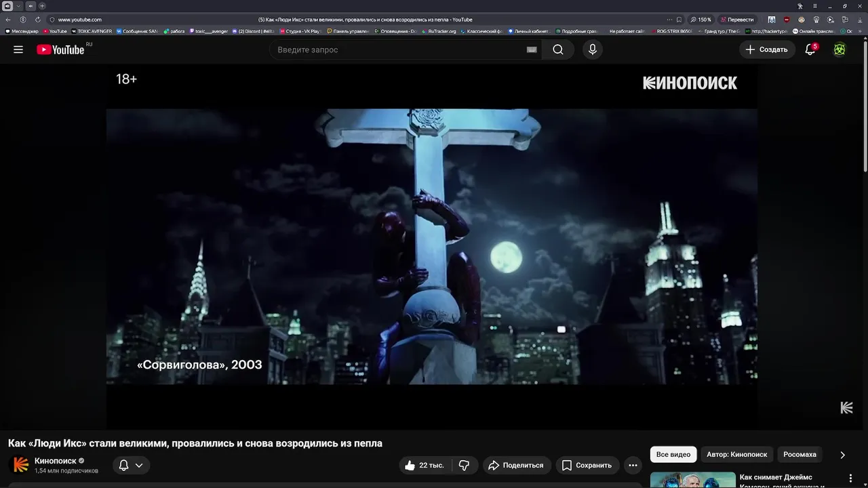Go back with the browser arrow

tap(8, 20)
